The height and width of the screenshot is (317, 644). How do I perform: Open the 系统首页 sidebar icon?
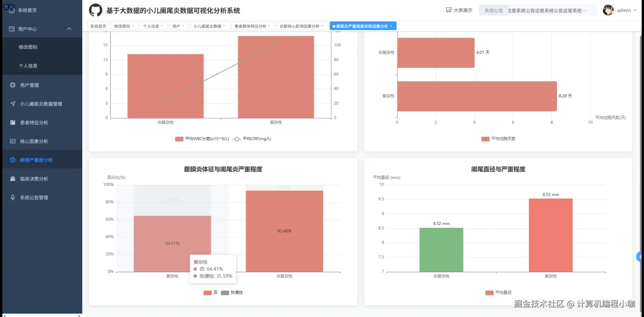[x=12, y=10]
